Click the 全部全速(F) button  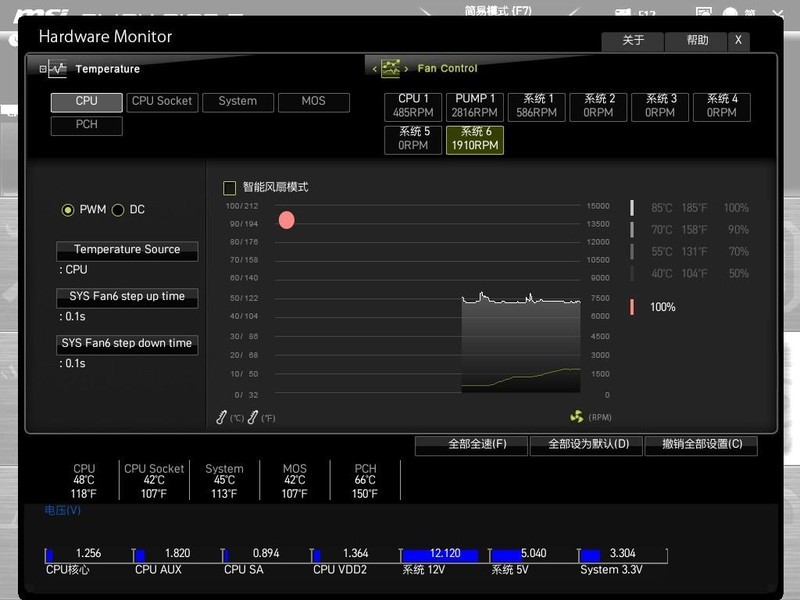(x=471, y=445)
